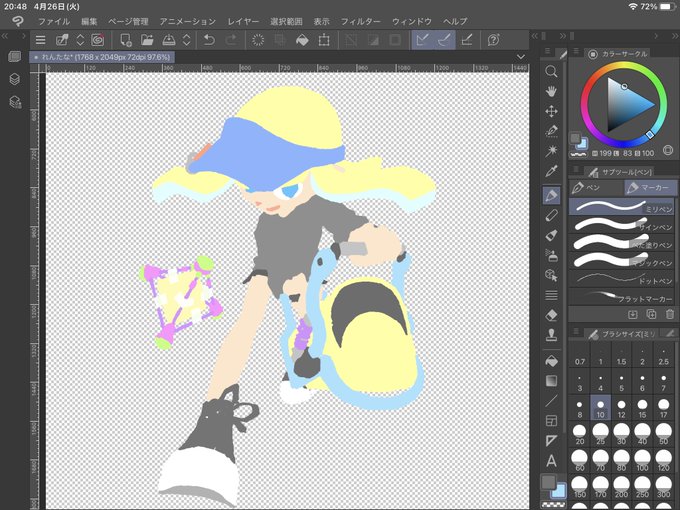This screenshot has width=680, height=510.
Task: Open Clip Studio spiral icon
Action: coord(98,40)
